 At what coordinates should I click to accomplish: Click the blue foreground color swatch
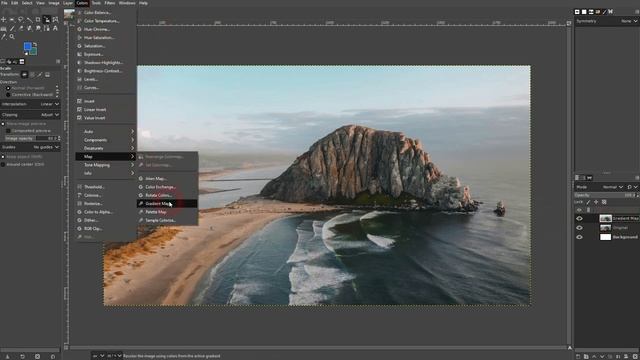pos(27,46)
